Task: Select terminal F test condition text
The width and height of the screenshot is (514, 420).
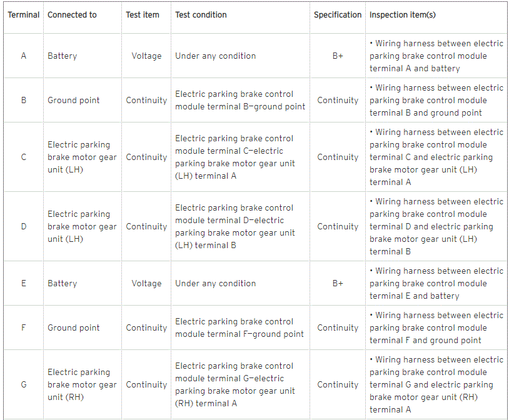Action: [239, 328]
